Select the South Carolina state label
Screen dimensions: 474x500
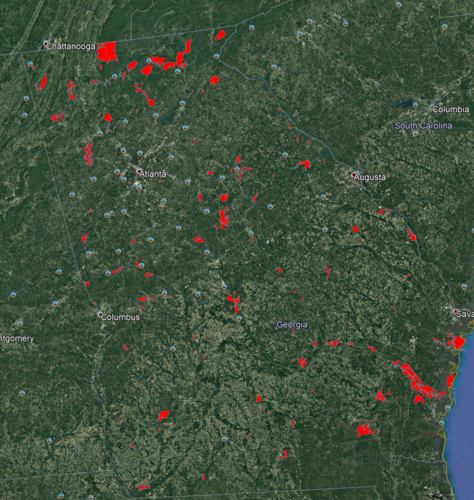tap(423, 126)
